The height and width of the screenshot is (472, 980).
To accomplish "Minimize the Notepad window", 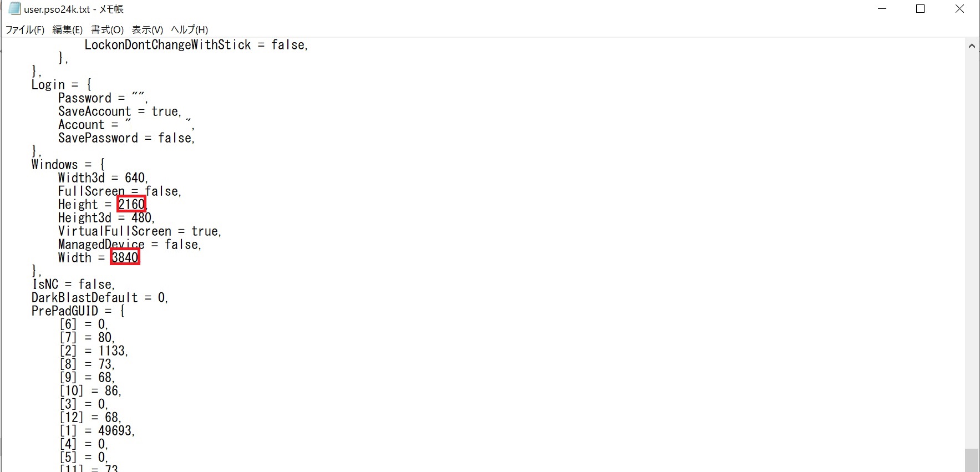I will click(882, 9).
